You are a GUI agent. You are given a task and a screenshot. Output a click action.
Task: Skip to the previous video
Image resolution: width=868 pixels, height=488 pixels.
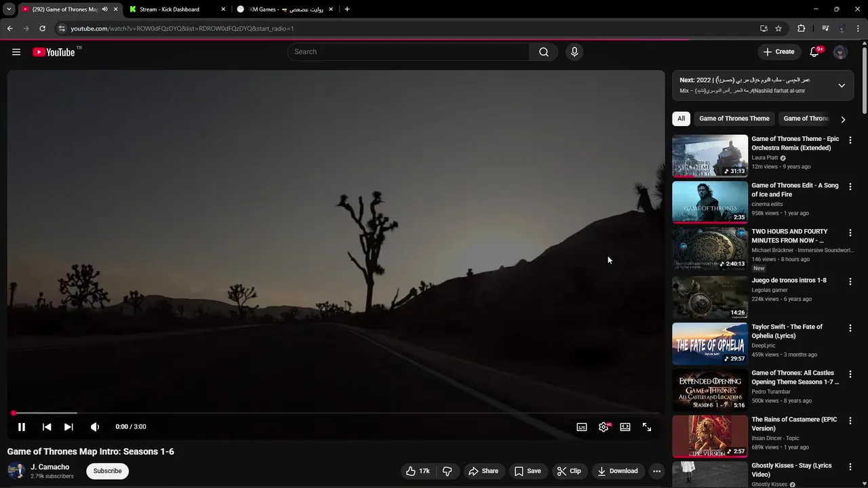click(47, 427)
